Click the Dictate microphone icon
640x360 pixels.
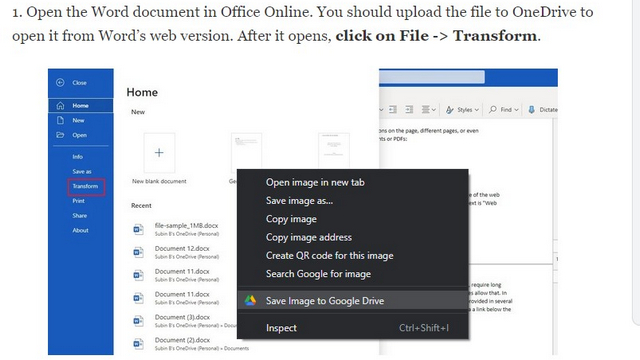click(531, 109)
